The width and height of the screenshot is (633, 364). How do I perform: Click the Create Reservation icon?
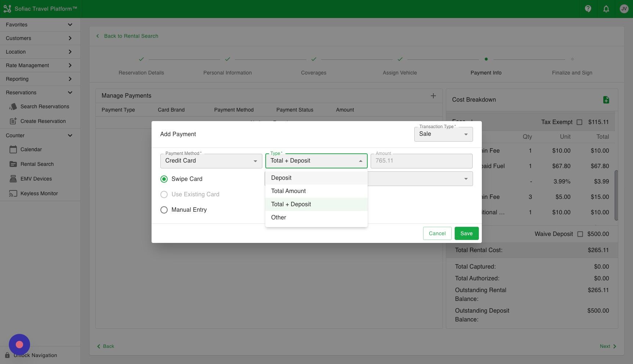click(13, 121)
